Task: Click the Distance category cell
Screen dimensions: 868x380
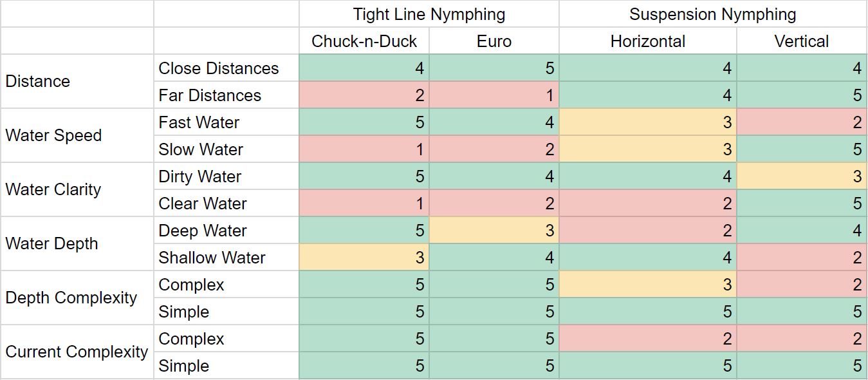Action: [x=77, y=82]
